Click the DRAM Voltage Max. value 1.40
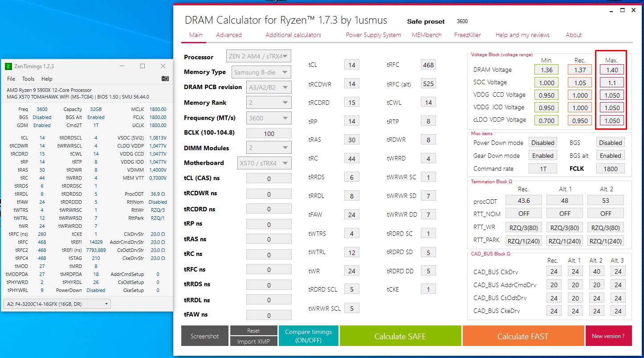 (611, 70)
